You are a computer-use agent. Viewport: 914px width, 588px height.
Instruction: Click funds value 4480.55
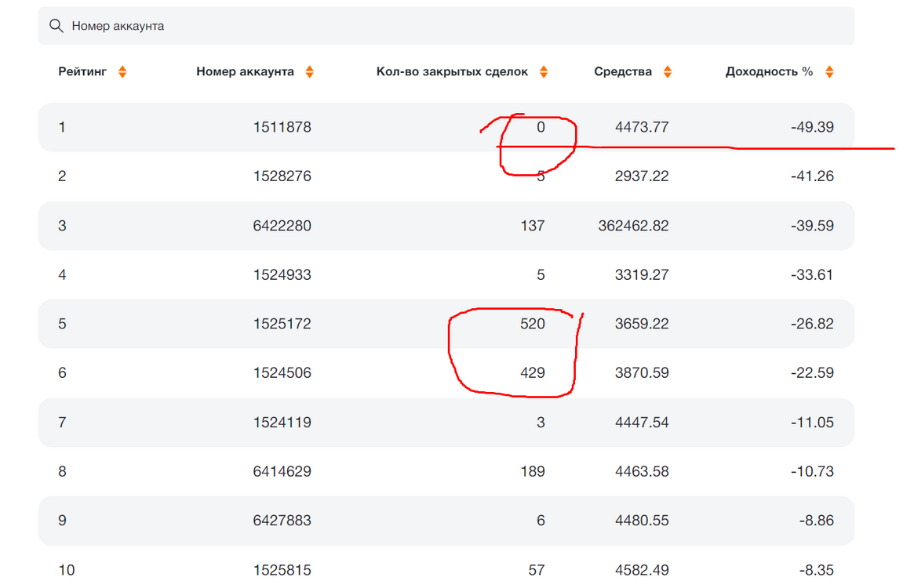[x=642, y=520]
